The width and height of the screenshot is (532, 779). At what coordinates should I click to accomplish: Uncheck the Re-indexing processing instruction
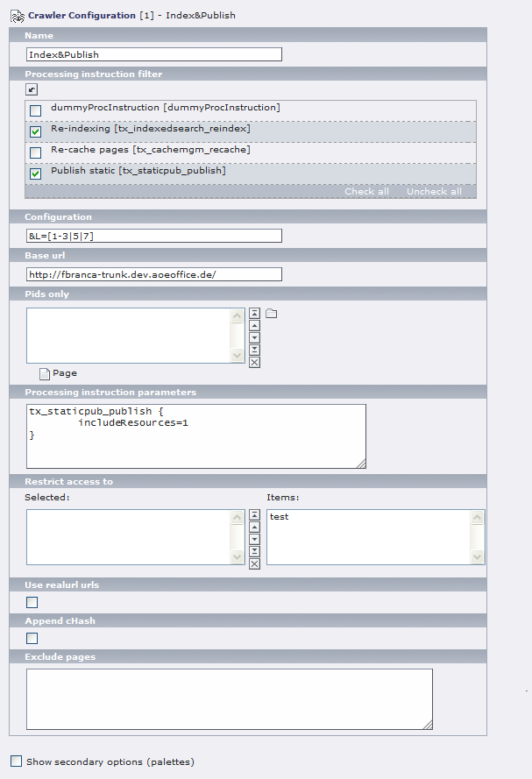35,131
